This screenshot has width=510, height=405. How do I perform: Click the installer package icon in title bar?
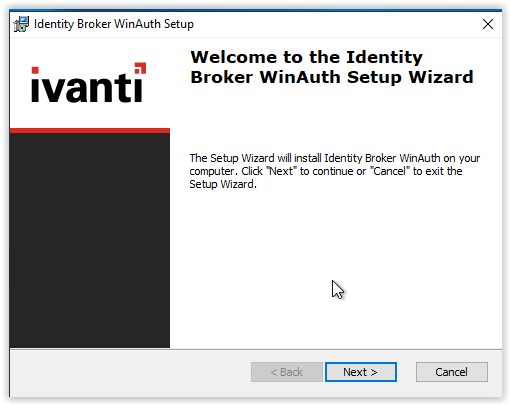(x=21, y=24)
